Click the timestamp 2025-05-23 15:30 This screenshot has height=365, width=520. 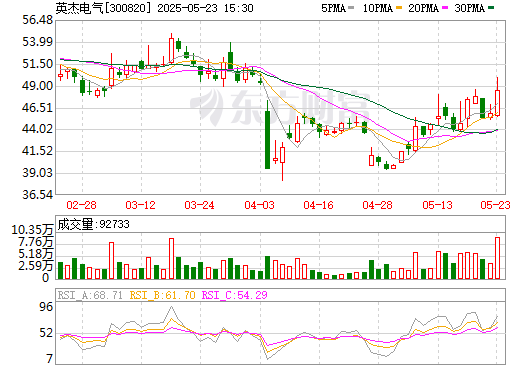[x=205, y=8]
